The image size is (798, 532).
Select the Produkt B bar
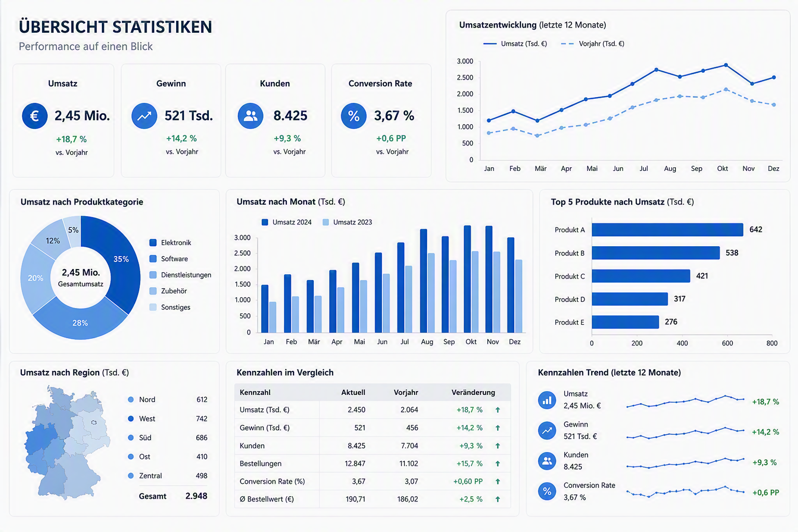[656, 253]
